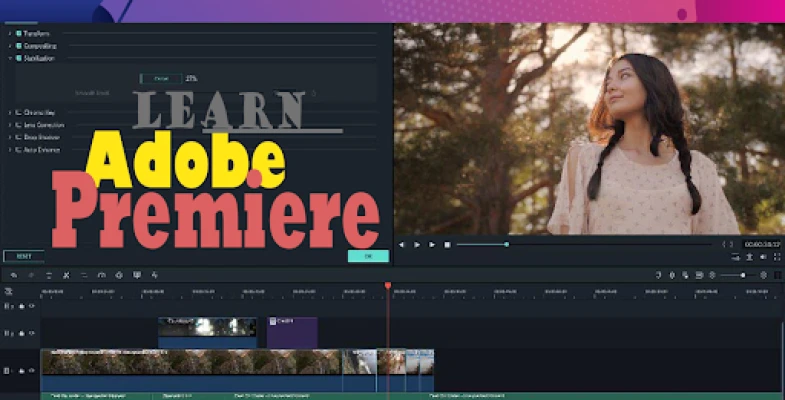This screenshot has width=785, height=400.
Task: Click the audio mixer icon in right toolbar
Action: click(685, 275)
